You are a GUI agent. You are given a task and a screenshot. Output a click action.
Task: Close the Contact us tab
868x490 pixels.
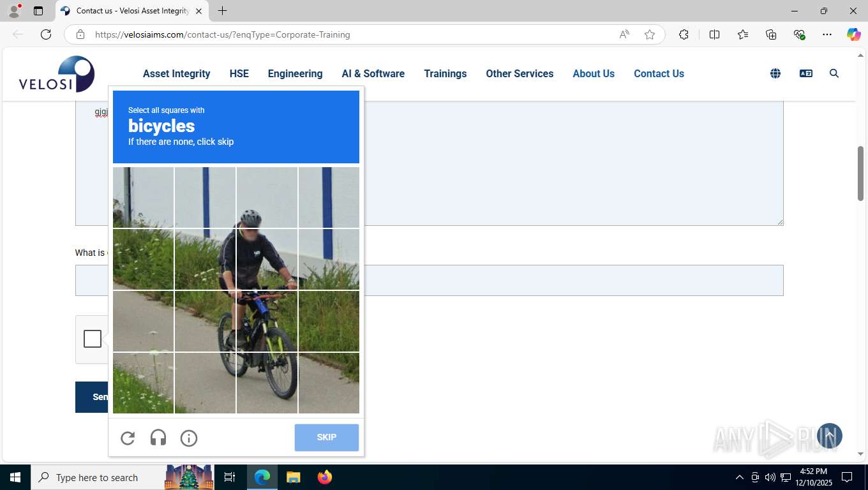[x=198, y=11]
